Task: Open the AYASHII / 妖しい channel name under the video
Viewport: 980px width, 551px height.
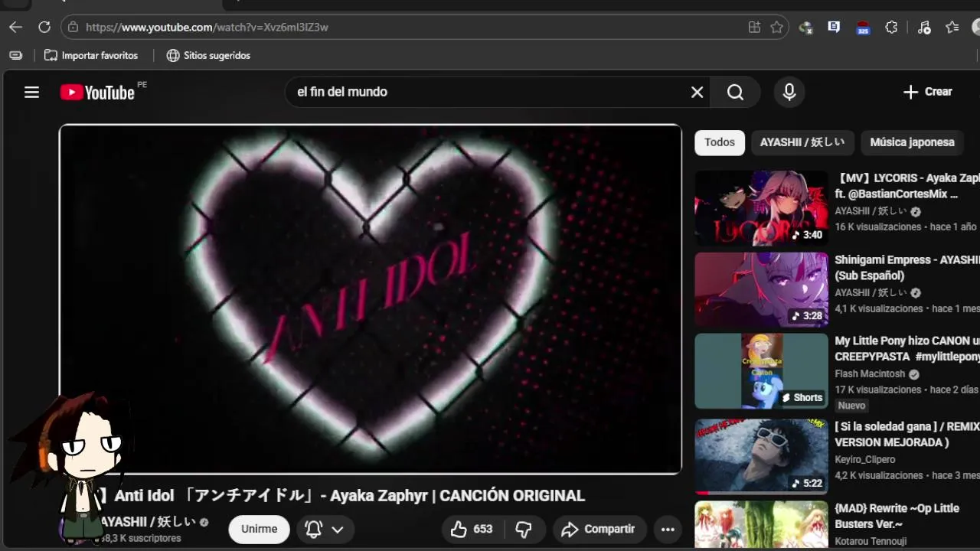Action: (149, 522)
